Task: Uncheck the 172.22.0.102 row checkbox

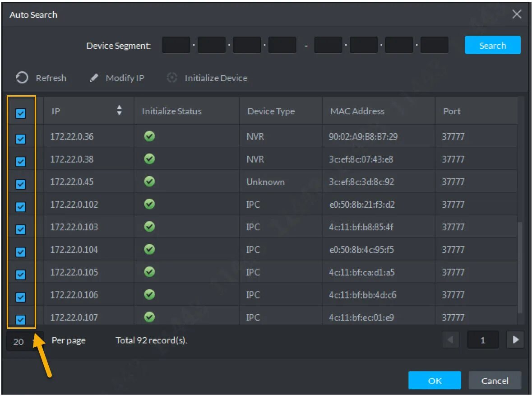Action: point(21,207)
